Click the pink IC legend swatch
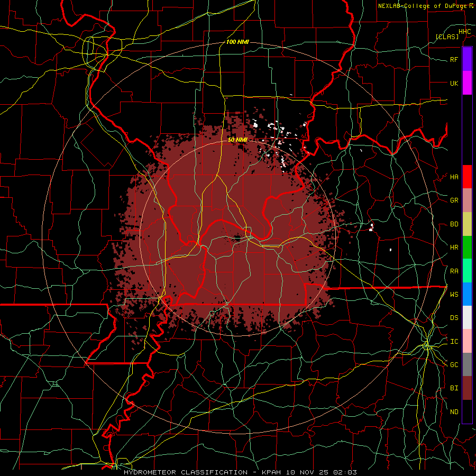Viewport: 476px width, 476px height. [x=467, y=341]
